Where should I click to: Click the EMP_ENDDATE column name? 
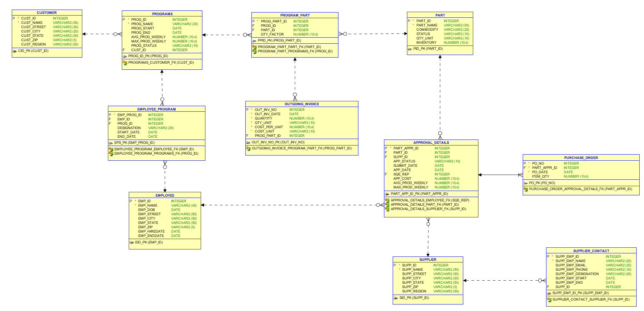tap(151, 236)
